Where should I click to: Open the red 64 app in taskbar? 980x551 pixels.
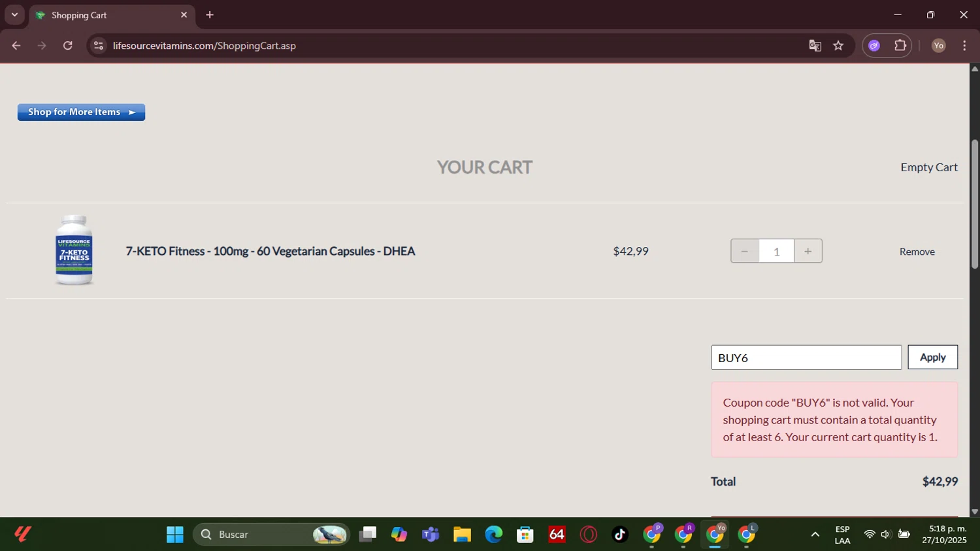557,535
